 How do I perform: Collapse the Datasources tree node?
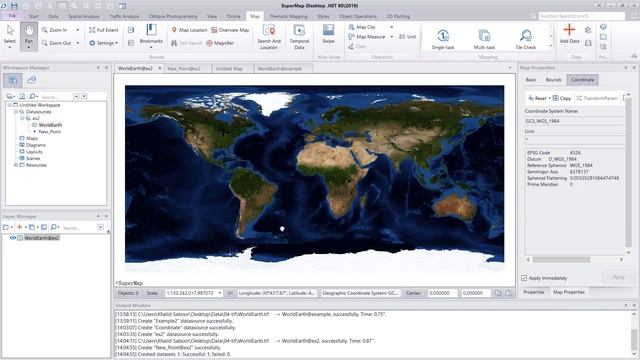click(16, 111)
